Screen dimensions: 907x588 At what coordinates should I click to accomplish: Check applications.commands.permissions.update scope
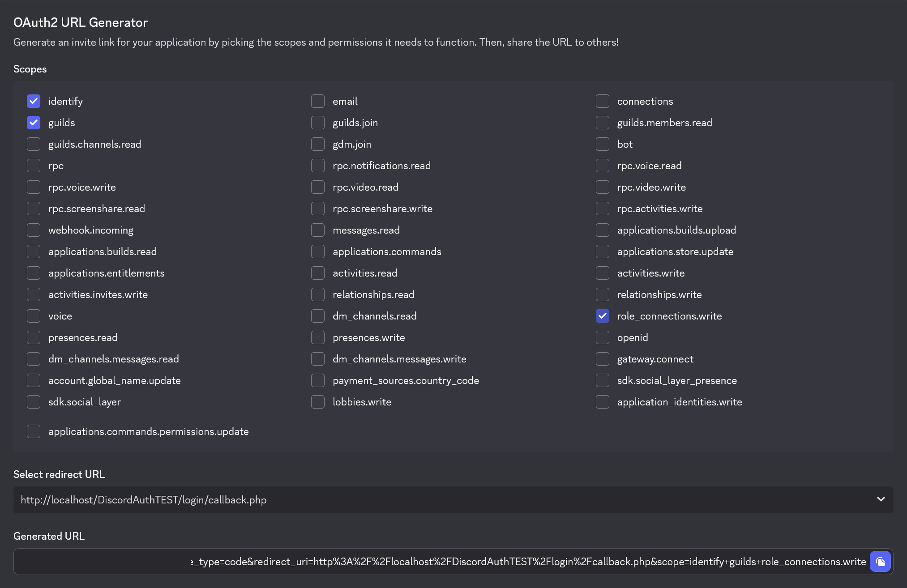pos(34,431)
